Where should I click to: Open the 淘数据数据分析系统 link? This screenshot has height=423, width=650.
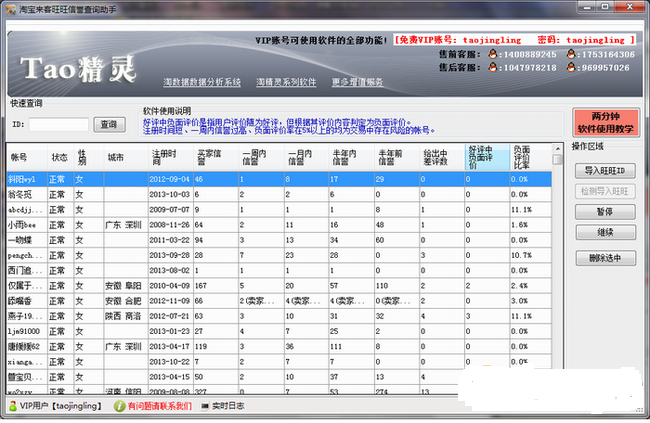[x=202, y=82]
